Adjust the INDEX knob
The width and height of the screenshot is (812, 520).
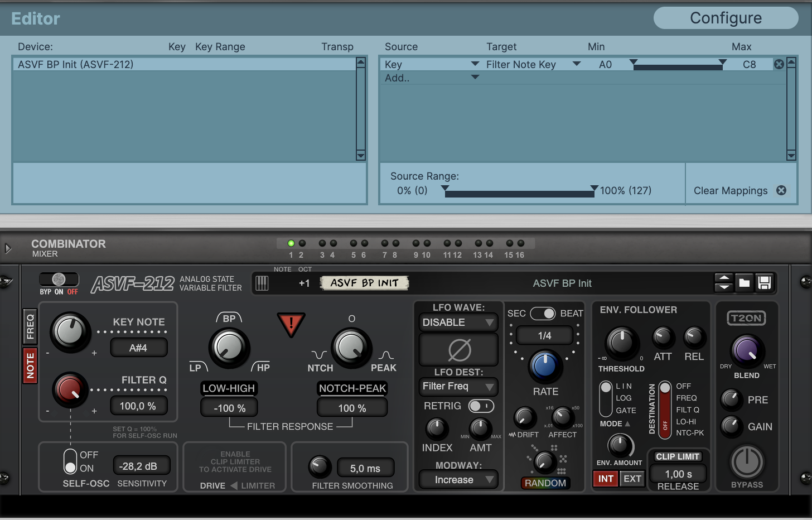point(437,428)
